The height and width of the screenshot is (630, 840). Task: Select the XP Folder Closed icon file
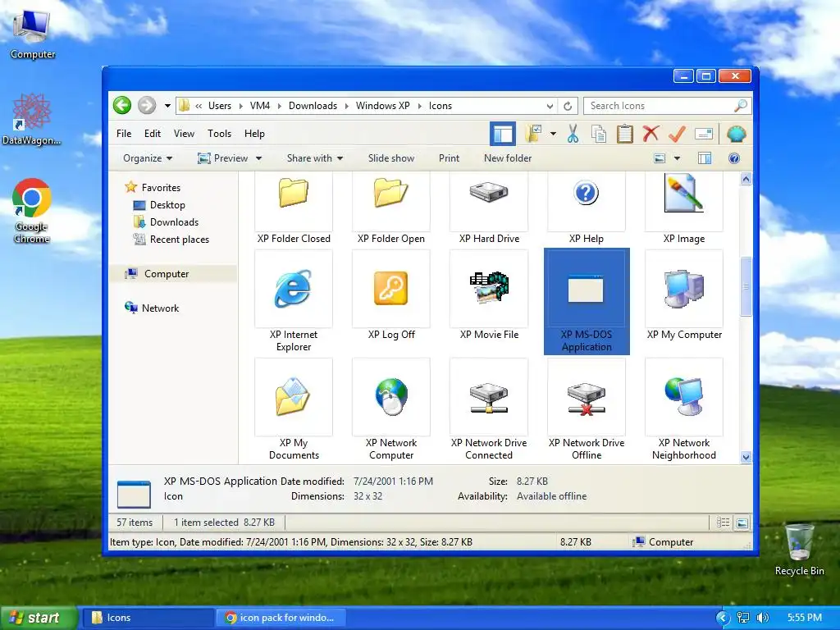point(294,209)
